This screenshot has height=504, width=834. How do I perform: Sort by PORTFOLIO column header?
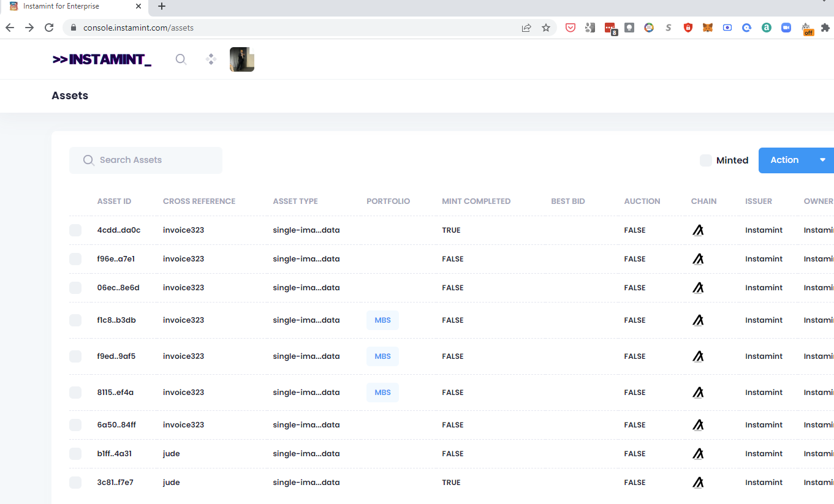pos(389,201)
